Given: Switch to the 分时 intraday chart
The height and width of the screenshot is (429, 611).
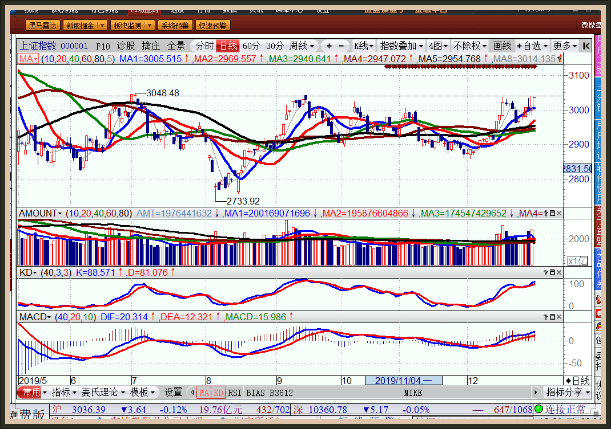Looking at the screenshot, I should (x=205, y=46).
